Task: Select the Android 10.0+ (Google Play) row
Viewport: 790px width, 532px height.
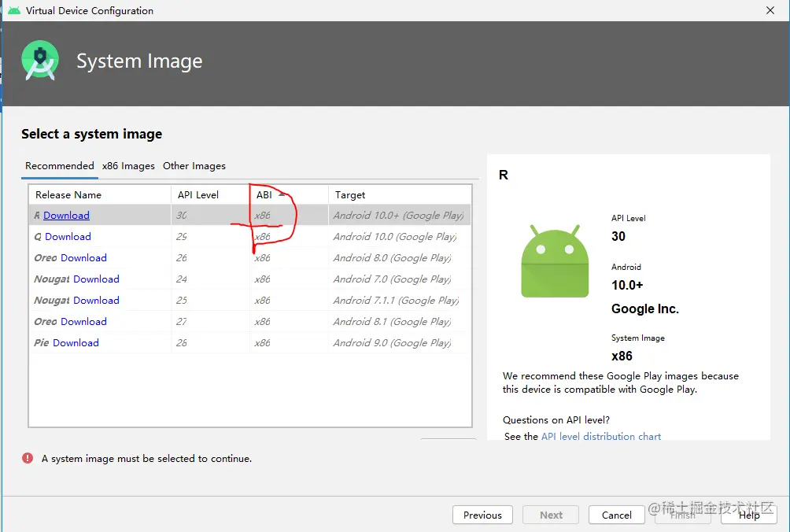Action: pyautogui.click(x=250, y=215)
